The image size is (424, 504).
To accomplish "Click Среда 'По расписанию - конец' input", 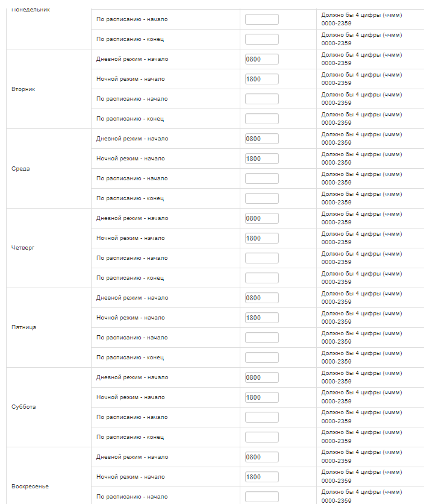I will (x=262, y=198).
